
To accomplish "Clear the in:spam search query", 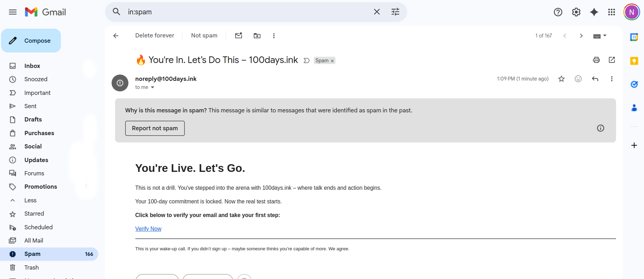I will [x=377, y=12].
